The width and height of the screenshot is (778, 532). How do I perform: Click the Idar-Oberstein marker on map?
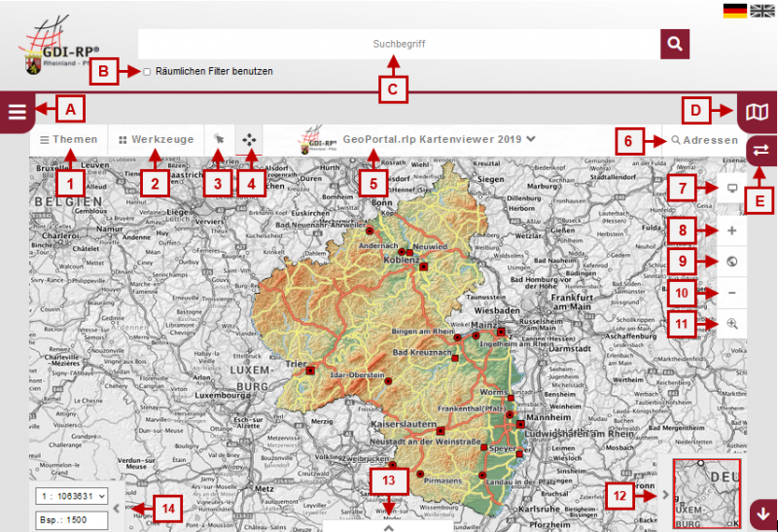pyautogui.click(x=388, y=381)
